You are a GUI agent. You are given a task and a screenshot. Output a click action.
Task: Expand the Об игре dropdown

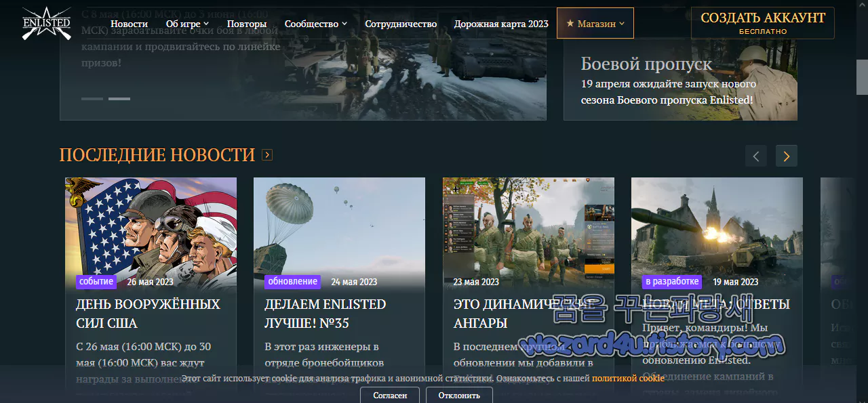click(187, 24)
